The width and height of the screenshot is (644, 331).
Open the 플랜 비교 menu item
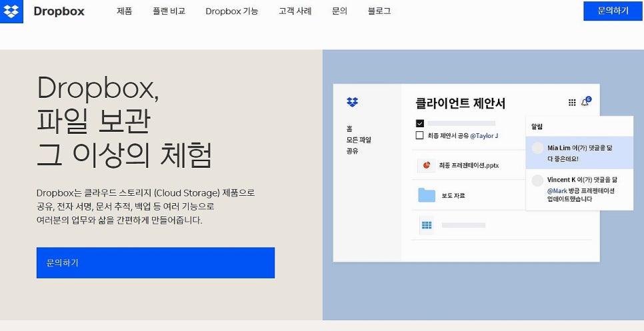coord(169,11)
